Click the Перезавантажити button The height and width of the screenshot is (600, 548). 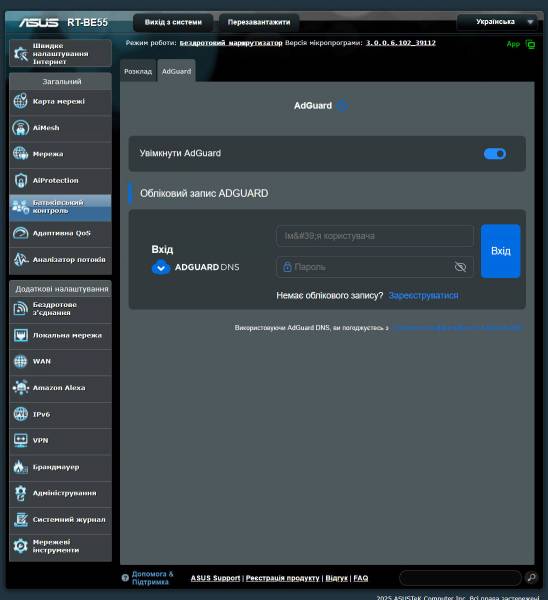(x=259, y=22)
